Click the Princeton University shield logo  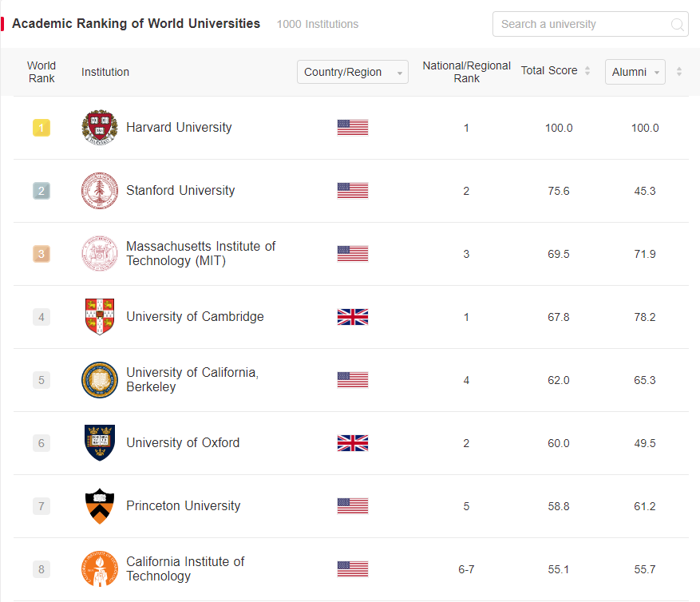tap(100, 506)
